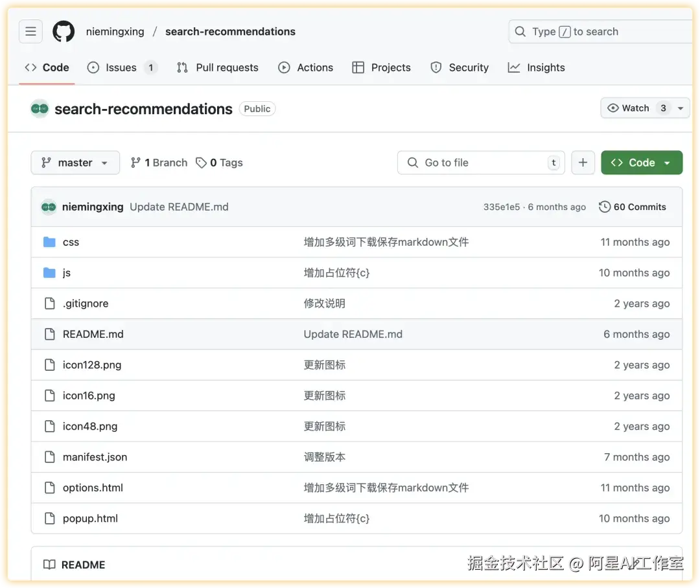
Task: Click the options.html file icon
Action: (49, 488)
